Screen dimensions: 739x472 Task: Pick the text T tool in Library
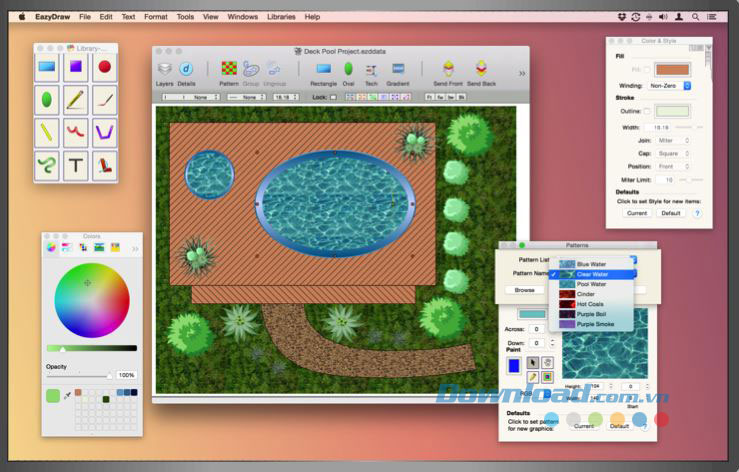[x=75, y=165]
